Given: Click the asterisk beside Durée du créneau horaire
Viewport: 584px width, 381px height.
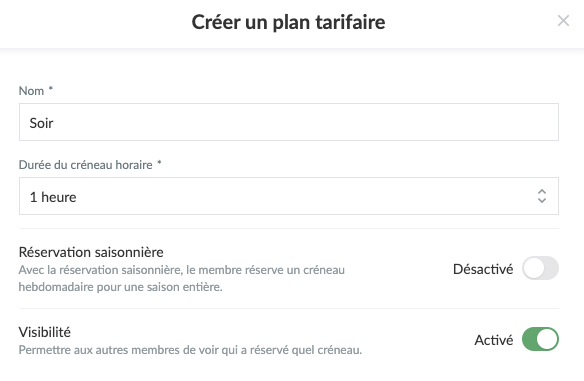Looking at the screenshot, I should pos(159,163).
